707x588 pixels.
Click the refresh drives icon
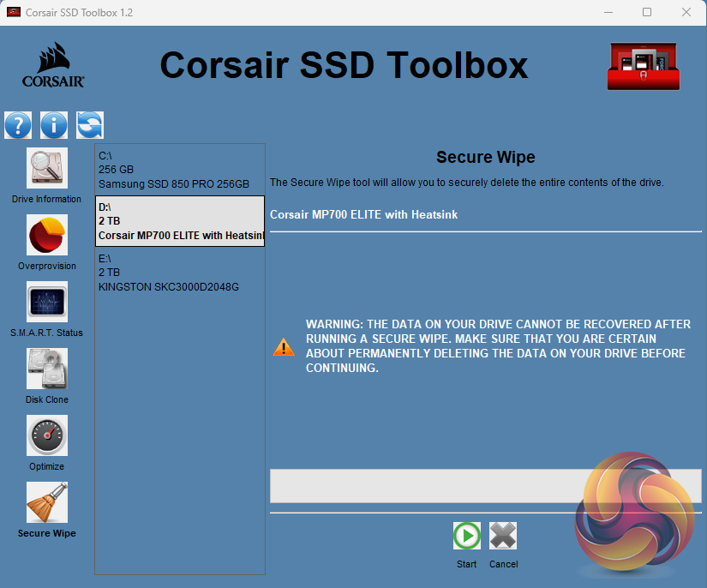pyautogui.click(x=90, y=125)
